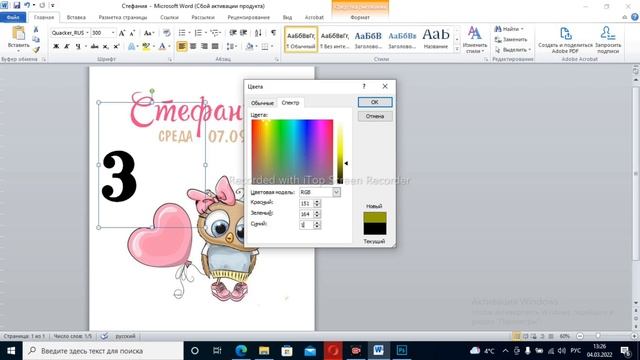Toggle Underline (Ч) formatting
This screenshot has height=360, width=640.
tap(78, 47)
